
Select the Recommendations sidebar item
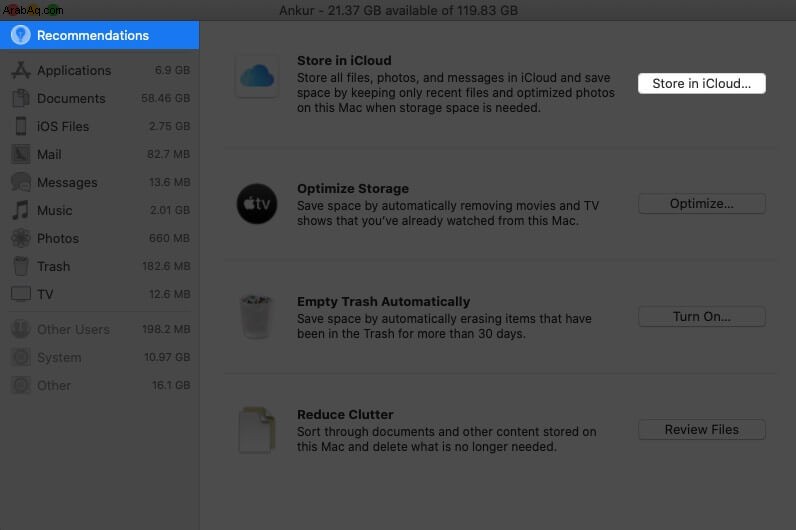(100, 35)
